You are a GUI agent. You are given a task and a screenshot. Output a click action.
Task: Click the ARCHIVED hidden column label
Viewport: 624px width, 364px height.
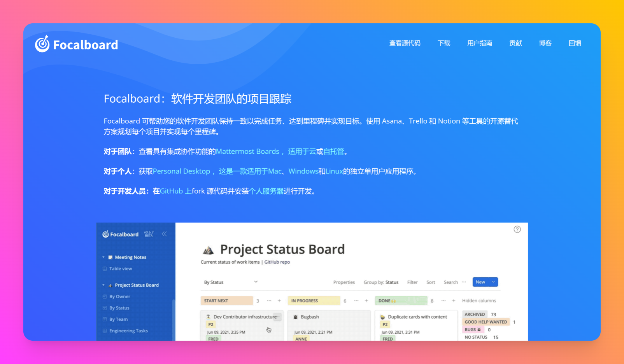475,314
